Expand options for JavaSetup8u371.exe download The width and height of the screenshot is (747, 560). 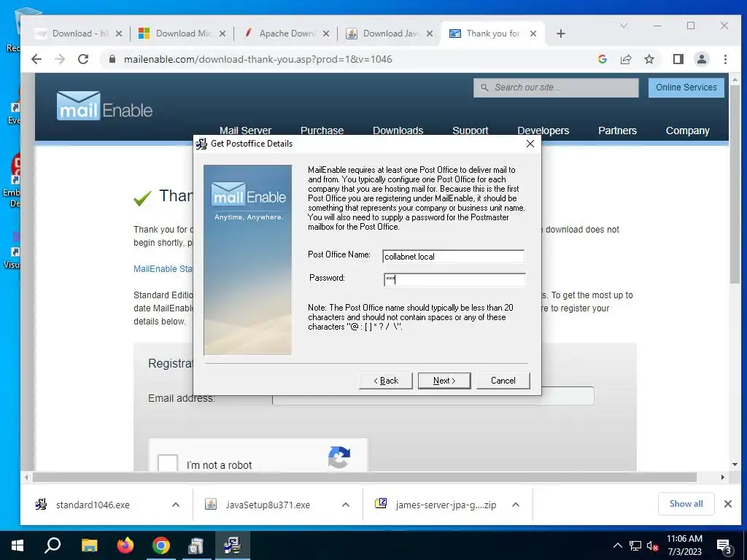(346, 505)
